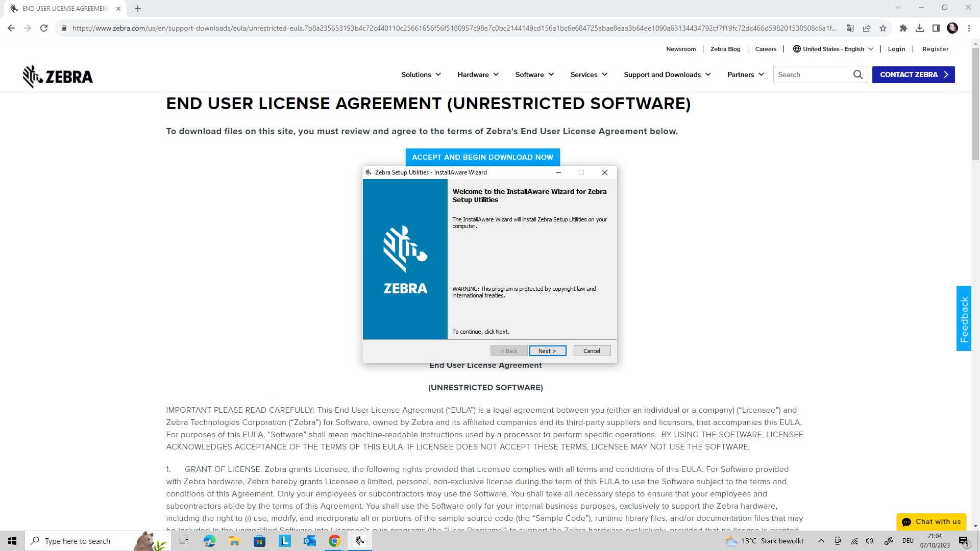Toggle Chrome side panel
This screenshot has height=551, width=980.
936,28
